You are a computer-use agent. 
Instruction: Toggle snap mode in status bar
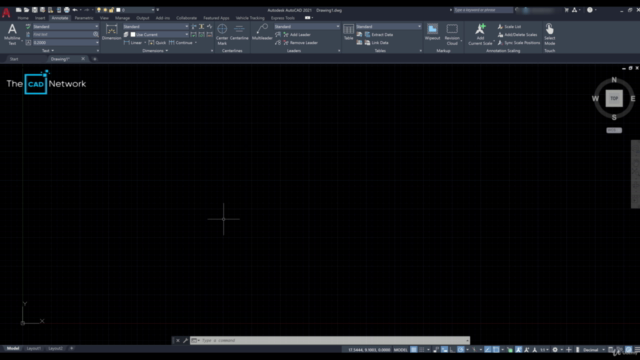422,350
